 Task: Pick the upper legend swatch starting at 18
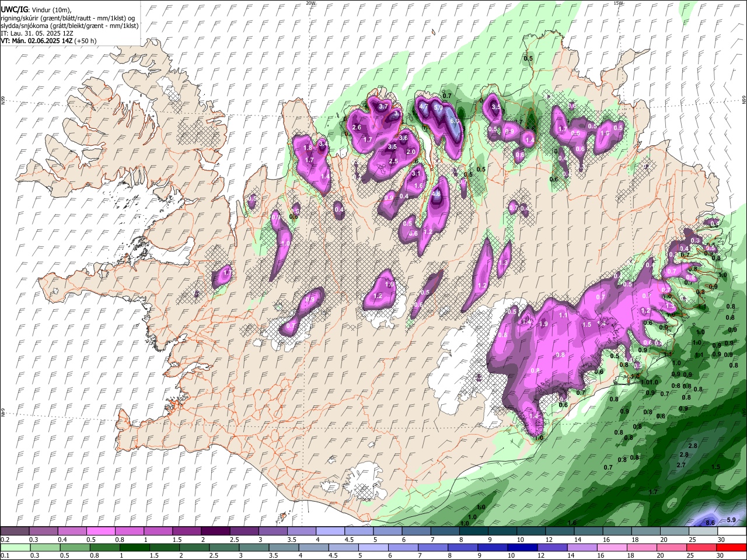pyautogui.click(x=645, y=531)
